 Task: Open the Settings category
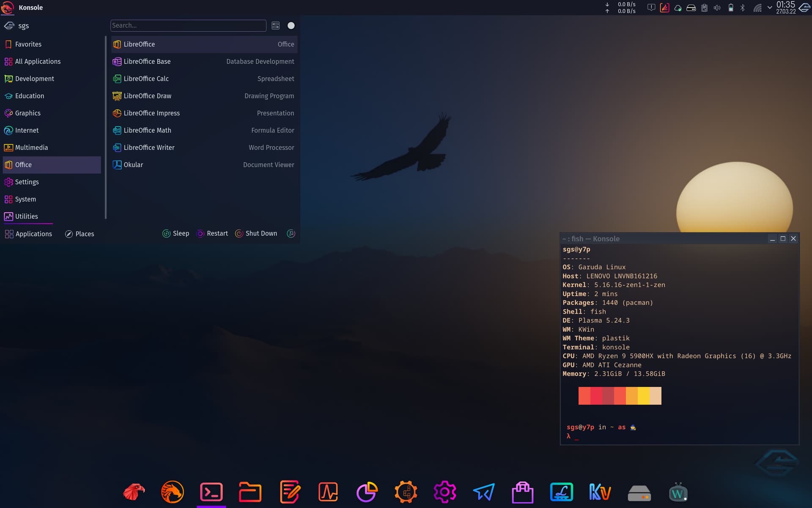52,182
